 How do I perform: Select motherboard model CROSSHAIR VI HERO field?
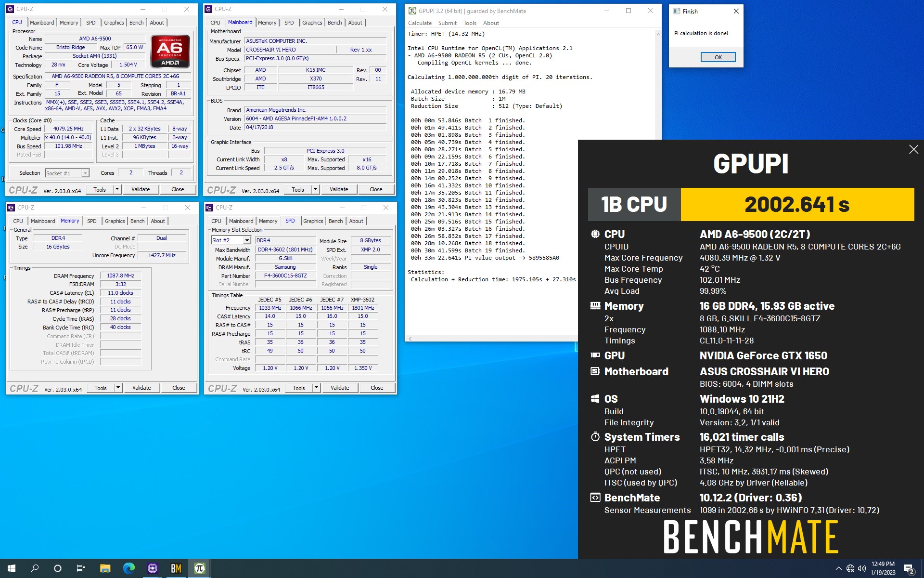pyautogui.click(x=289, y=50)
